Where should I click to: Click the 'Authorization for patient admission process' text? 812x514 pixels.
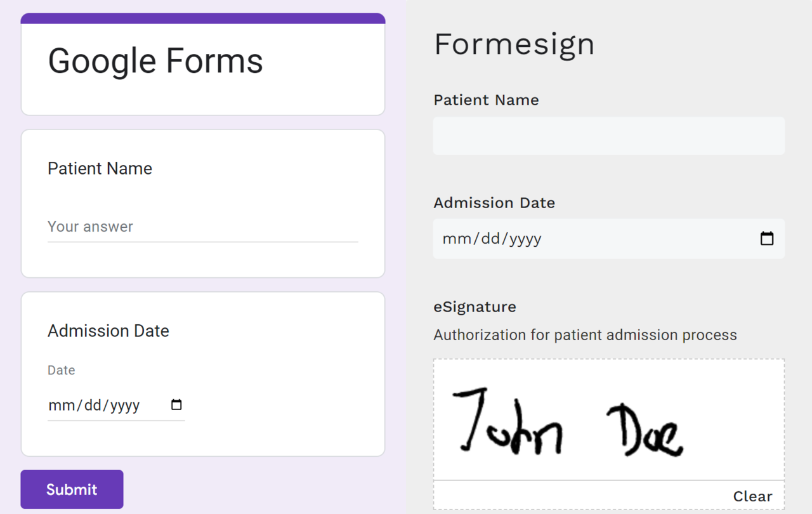pyautogui.click(x=585, y=335)
